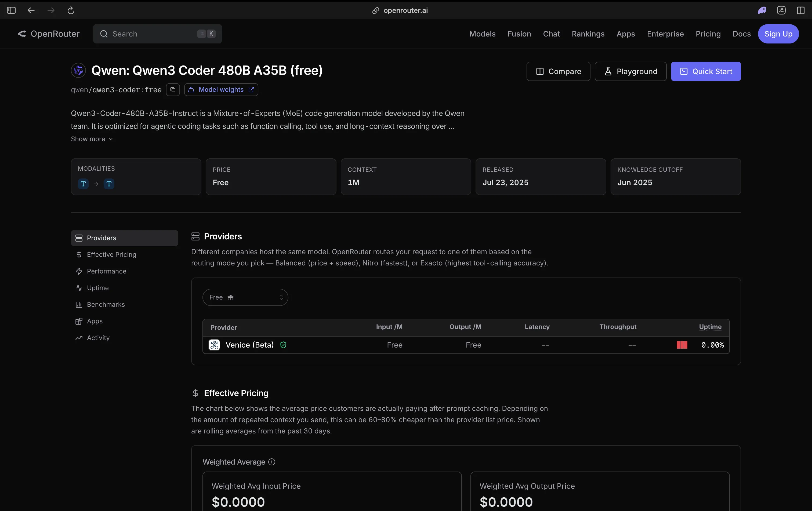Jump to Benchmarks section in sidebar

[x=124, y=304]
